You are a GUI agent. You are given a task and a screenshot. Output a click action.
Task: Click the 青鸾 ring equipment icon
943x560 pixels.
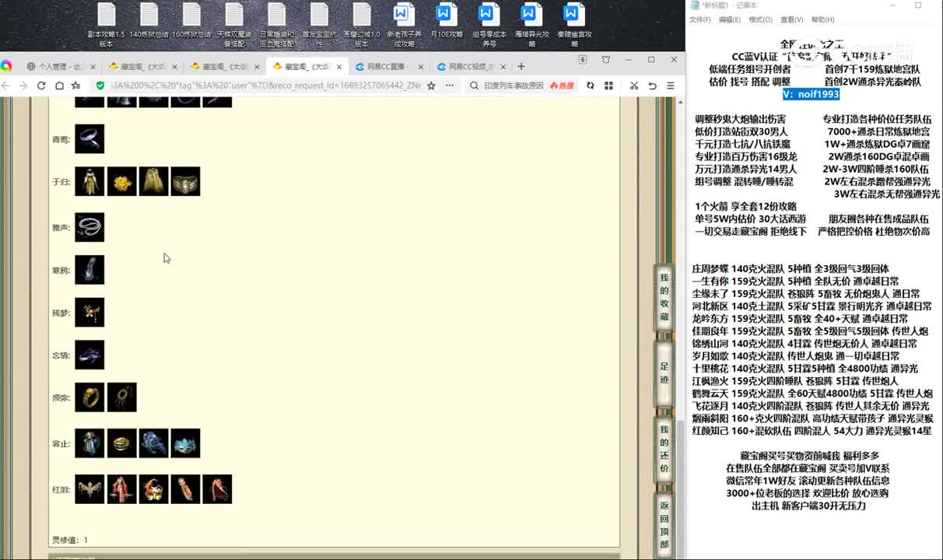point(89,139)
